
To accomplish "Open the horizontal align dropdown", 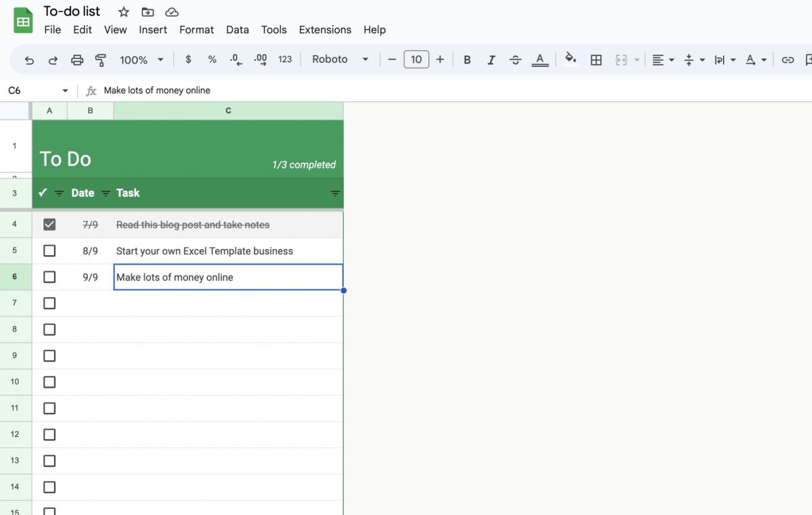I will coord(662,60).
